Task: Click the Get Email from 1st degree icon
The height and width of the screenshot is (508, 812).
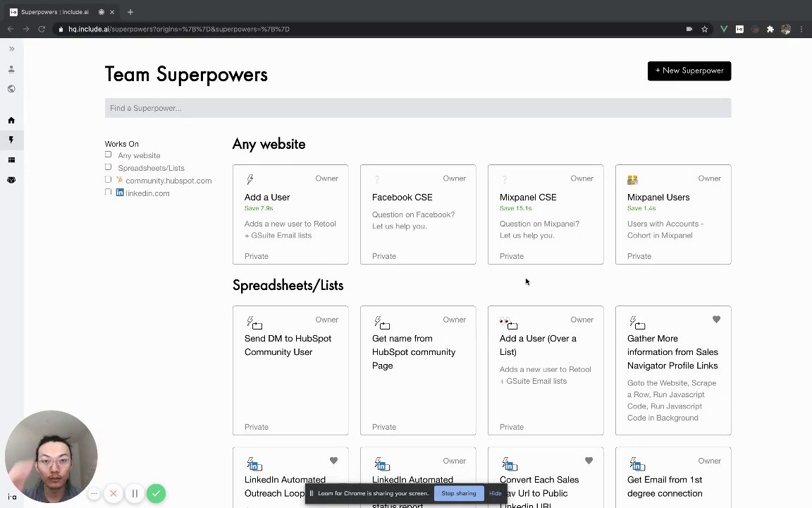Action: point(637,464)
